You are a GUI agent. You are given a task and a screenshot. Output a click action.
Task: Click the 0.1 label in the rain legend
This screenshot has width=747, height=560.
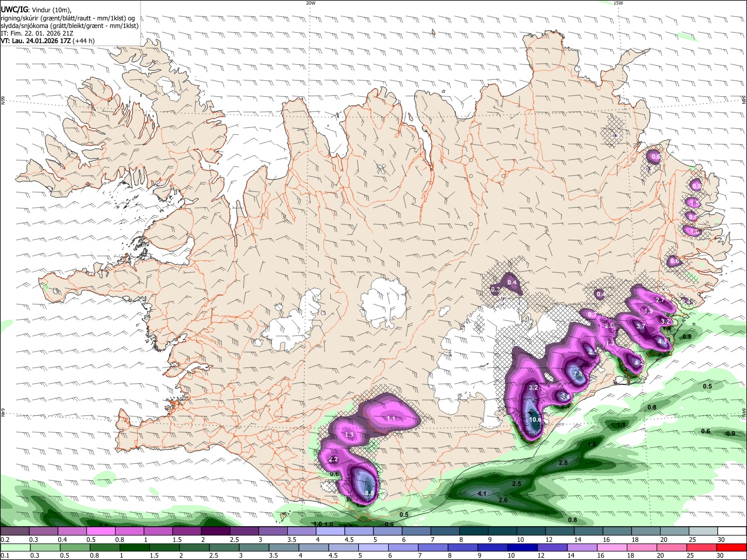[x=5, y=556]
